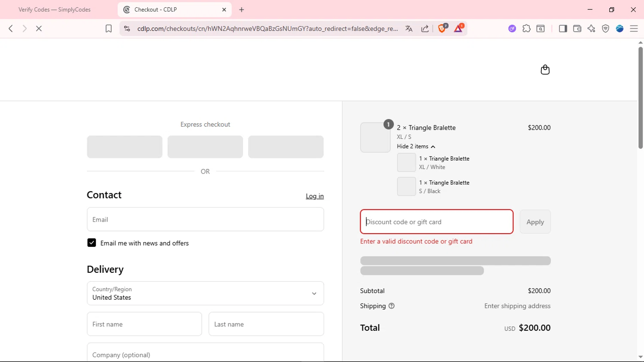Open Brave Wallet icon

click(x=577, y=28)
